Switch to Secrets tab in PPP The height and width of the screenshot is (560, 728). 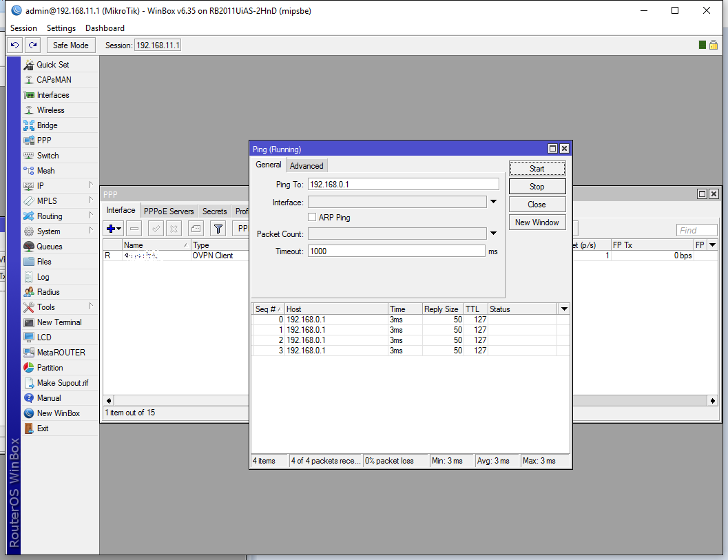214,211
